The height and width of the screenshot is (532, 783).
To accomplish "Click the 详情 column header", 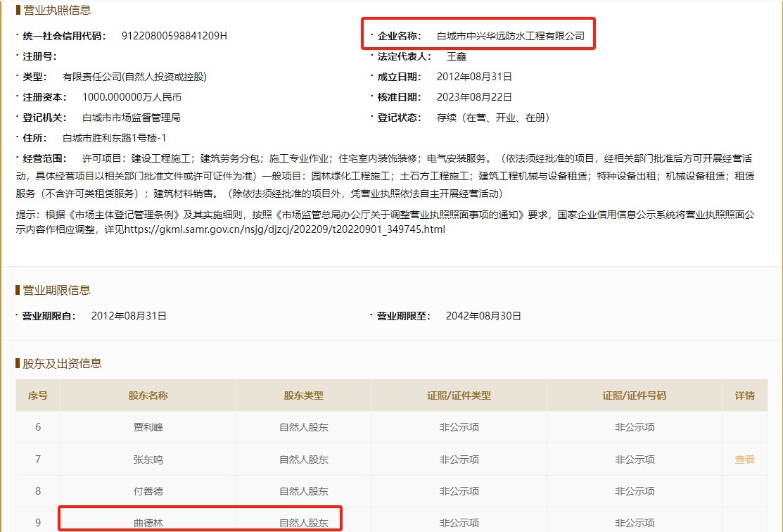I will tap(744, 395).
